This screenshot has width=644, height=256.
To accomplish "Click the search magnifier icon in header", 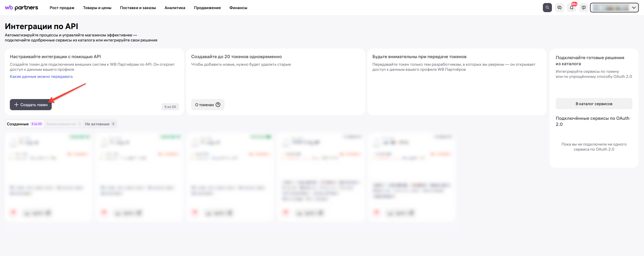I will pos(547,8).
